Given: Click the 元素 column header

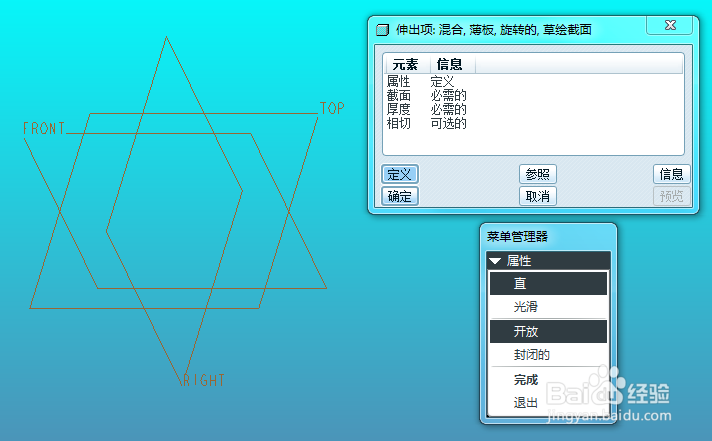Looking at the screenshot, I should click(x=406, y=64).
